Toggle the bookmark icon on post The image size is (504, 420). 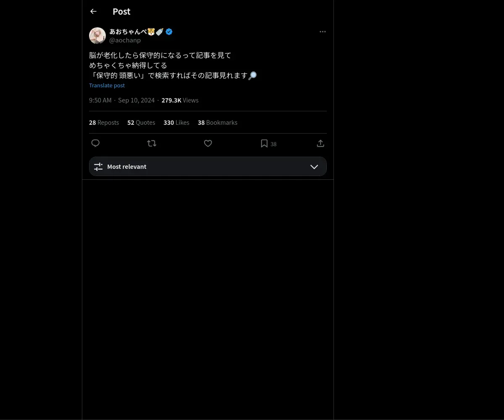click(264, 144)
